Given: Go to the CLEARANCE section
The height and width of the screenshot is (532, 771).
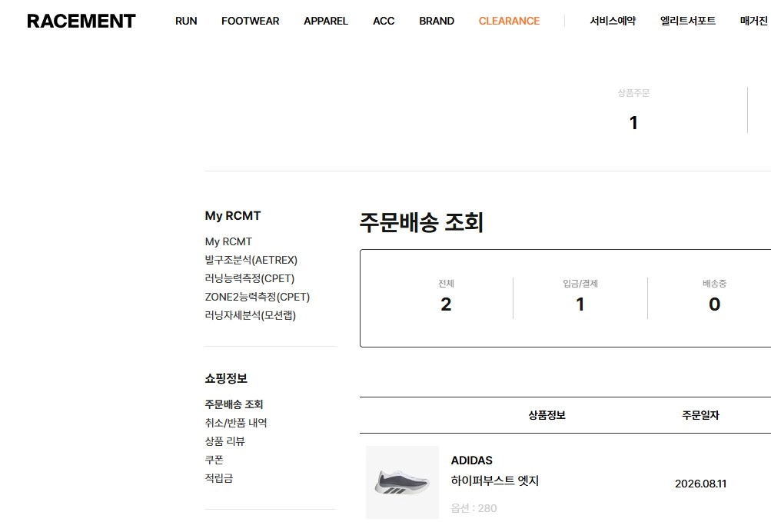Looking at the screenshot, I should pos(509,22).
